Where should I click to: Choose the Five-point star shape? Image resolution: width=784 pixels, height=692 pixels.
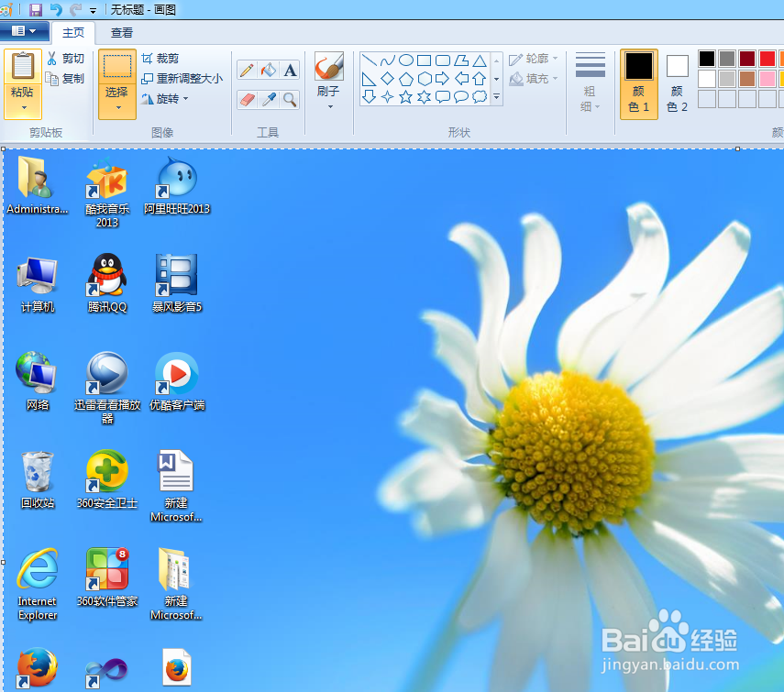tap(405, 97)
